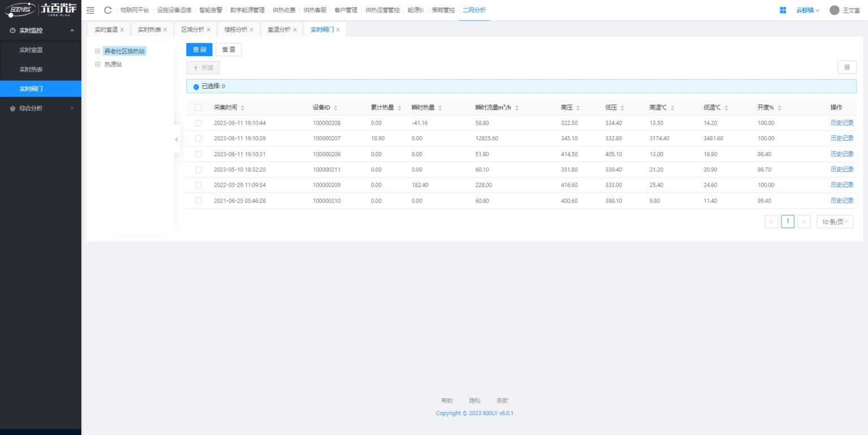Open 历史记录 for device 100000207
This screenshot has height=435, width=868.
point(841,138)
